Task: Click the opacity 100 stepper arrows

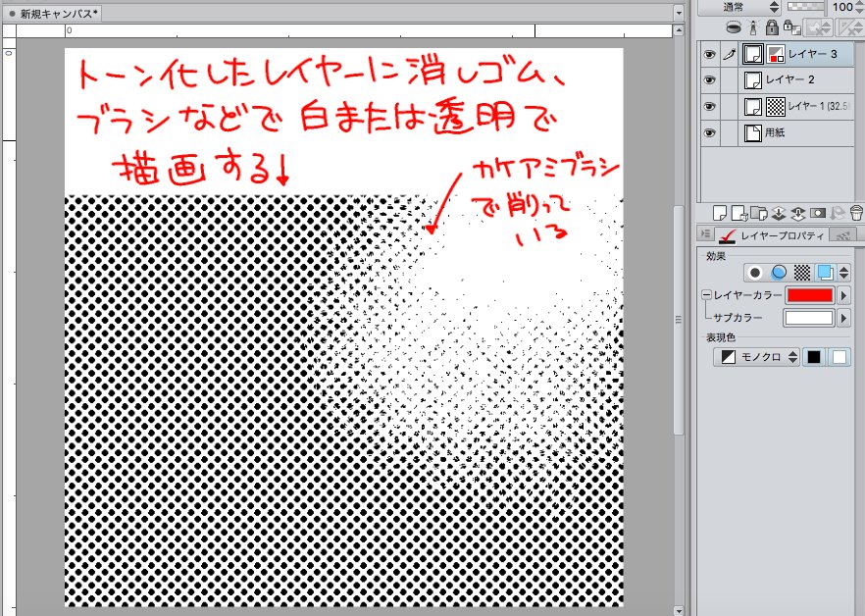Action: [x=859, y=7]
